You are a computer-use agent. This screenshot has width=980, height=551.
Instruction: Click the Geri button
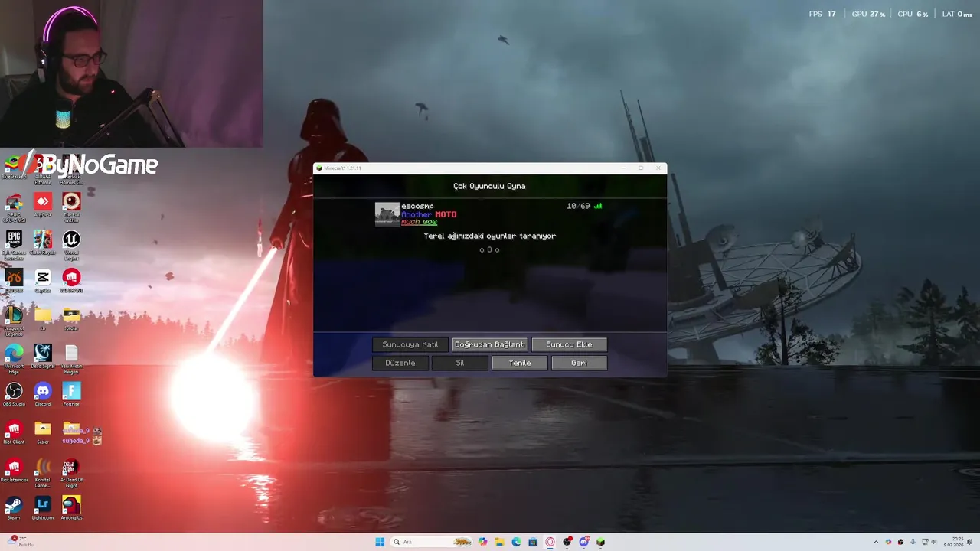579,363
